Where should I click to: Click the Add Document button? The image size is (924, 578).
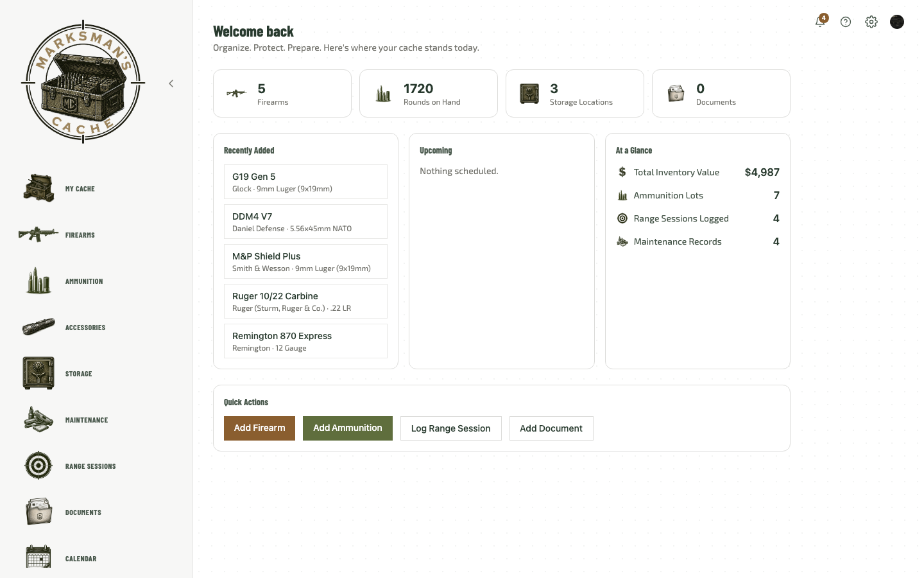tap(551, 428)
